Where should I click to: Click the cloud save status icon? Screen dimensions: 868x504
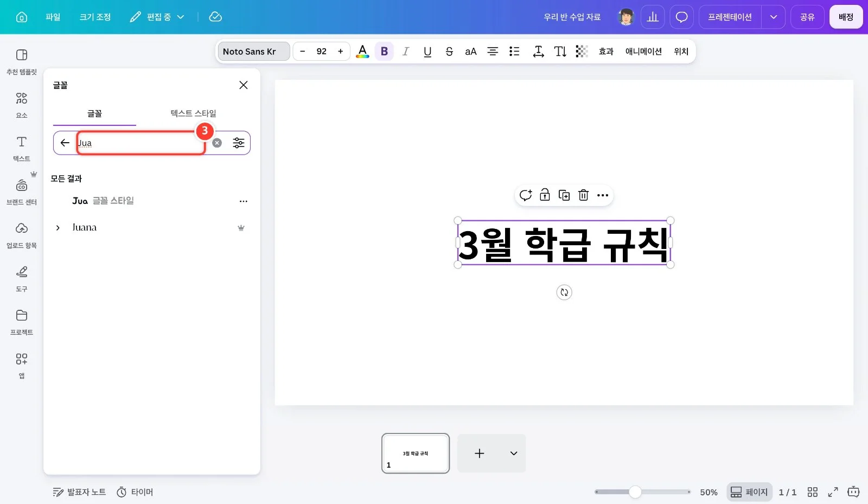[215, 17]
